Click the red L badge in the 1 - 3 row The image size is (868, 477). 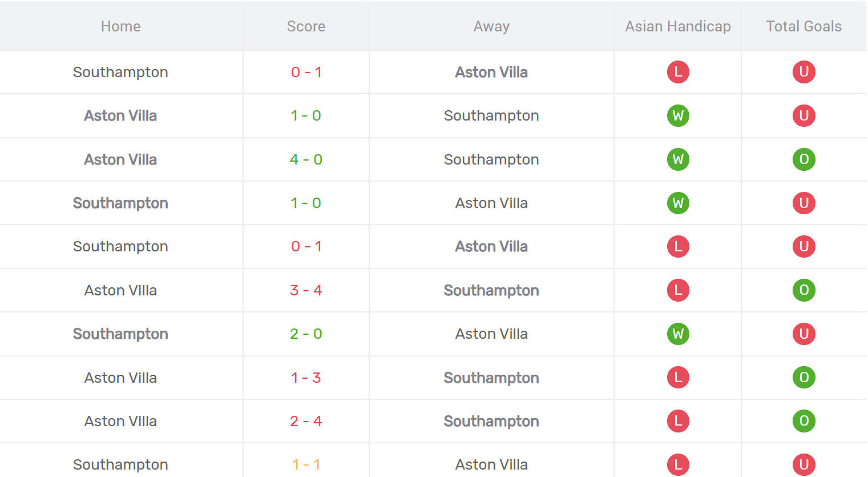[x=678, y=378]
